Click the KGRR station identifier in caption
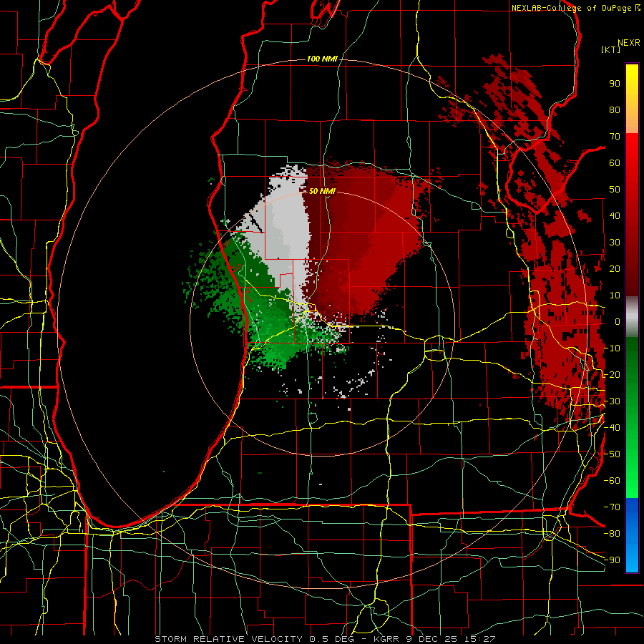 (388, 639)
